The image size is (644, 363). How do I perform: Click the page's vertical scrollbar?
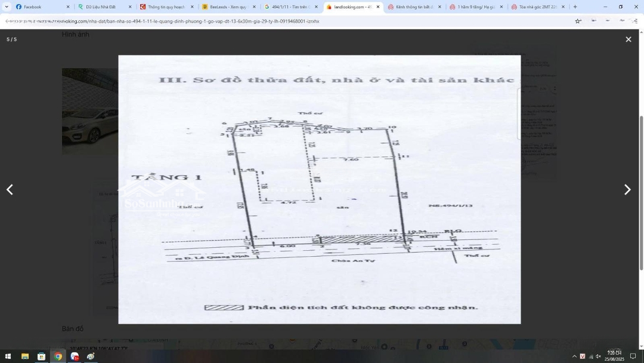coord(642,191)
